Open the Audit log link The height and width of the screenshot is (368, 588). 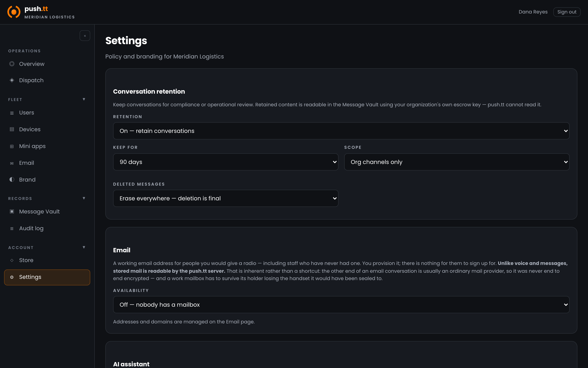point(47,228)
